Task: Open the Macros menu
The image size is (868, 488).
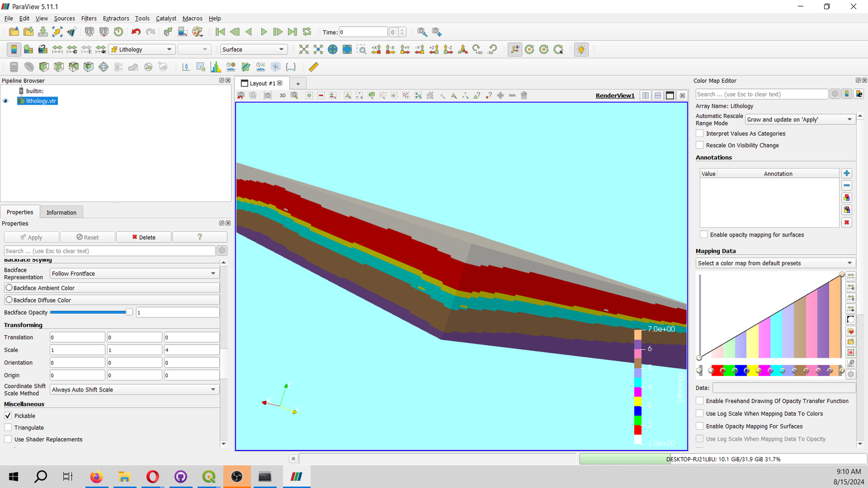Action: tap(192, 18)
